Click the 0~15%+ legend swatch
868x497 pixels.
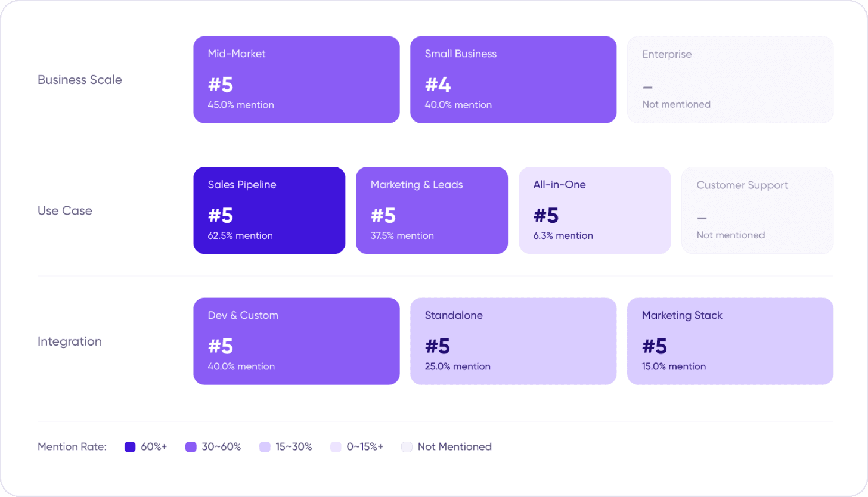coord(336,447)
